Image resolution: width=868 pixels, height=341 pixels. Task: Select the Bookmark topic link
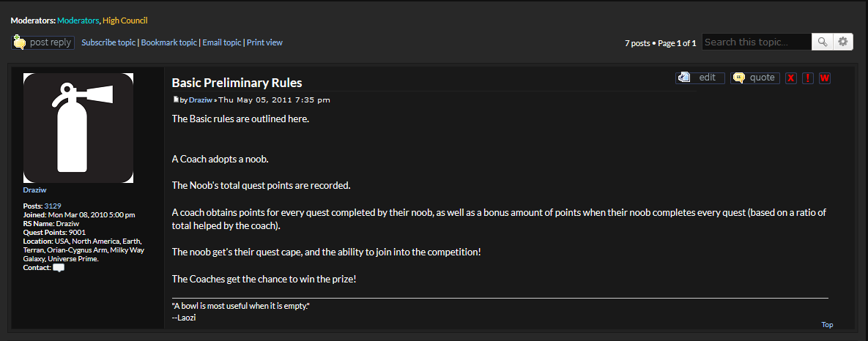(x=169, y=42)
